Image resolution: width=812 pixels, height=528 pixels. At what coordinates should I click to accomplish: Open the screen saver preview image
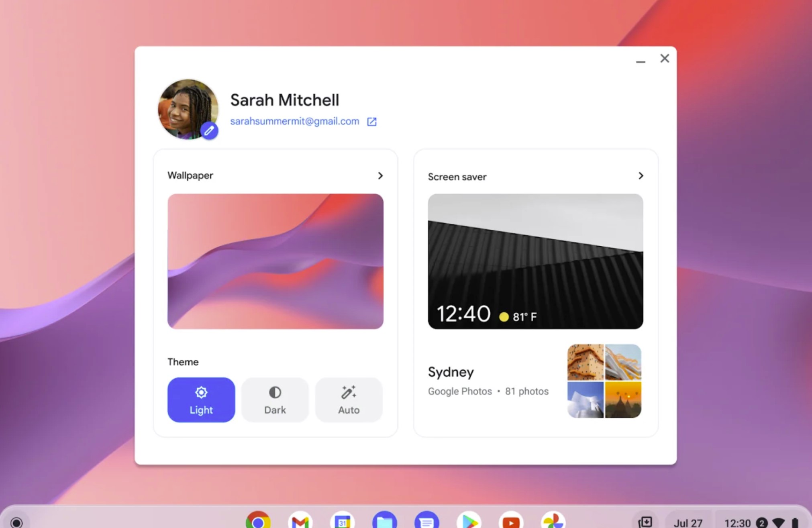(535, 261)
